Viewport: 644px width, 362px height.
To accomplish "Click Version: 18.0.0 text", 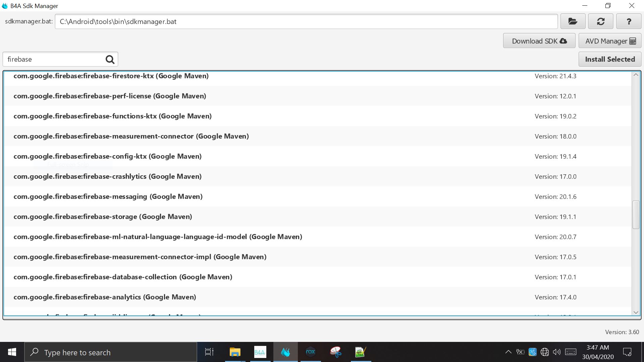I will [x=555, y=136].
